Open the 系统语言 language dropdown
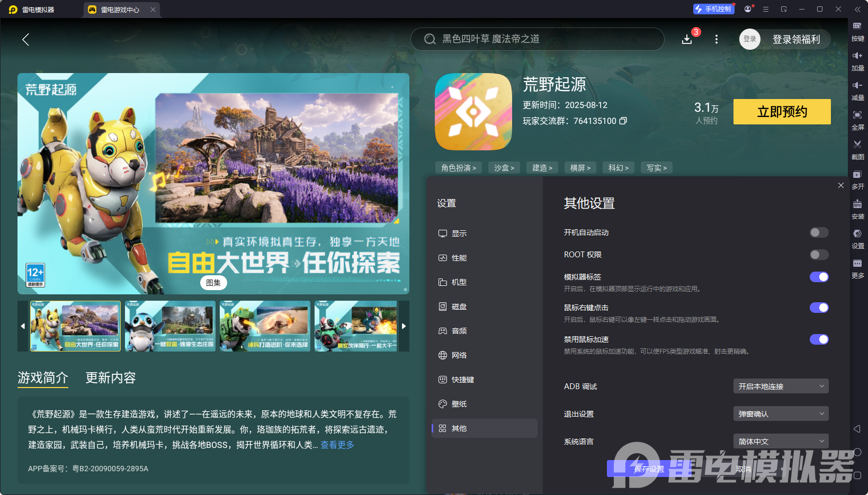 coord(781,440)
